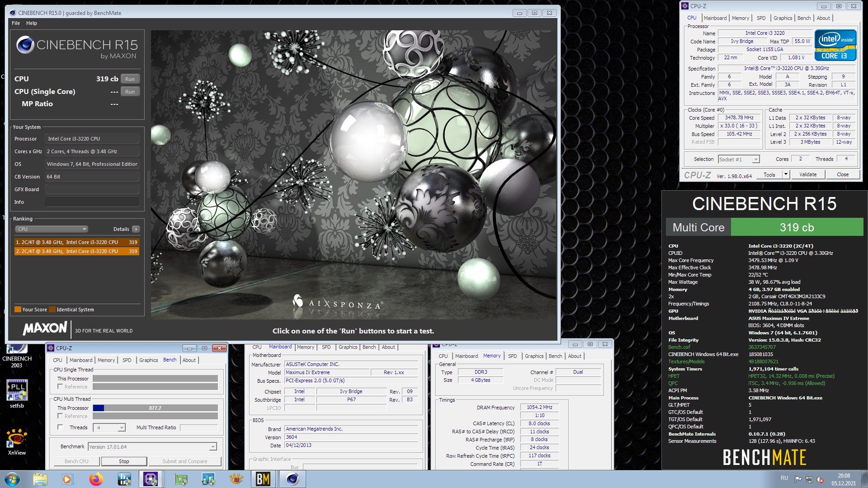
Task: Select first ranking row scoring 319
Action: (x=77, y=242)
